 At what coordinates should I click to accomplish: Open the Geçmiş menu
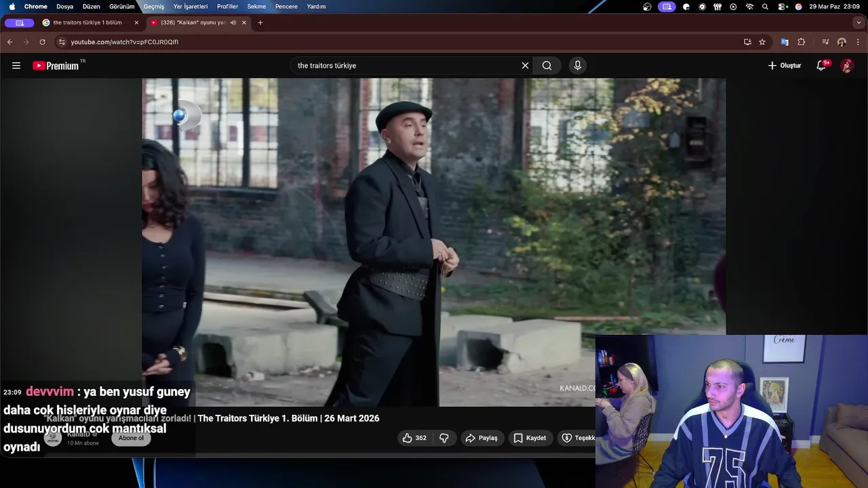pyautogui.click(x=154, y=7)
